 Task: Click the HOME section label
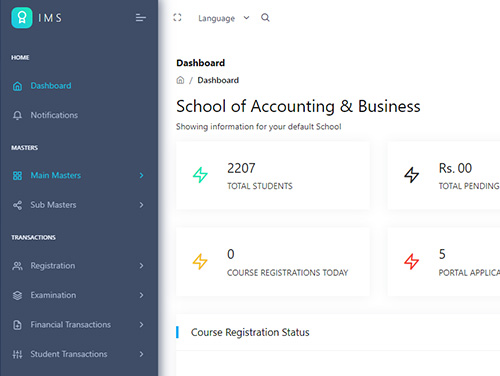tap(20, 58)
